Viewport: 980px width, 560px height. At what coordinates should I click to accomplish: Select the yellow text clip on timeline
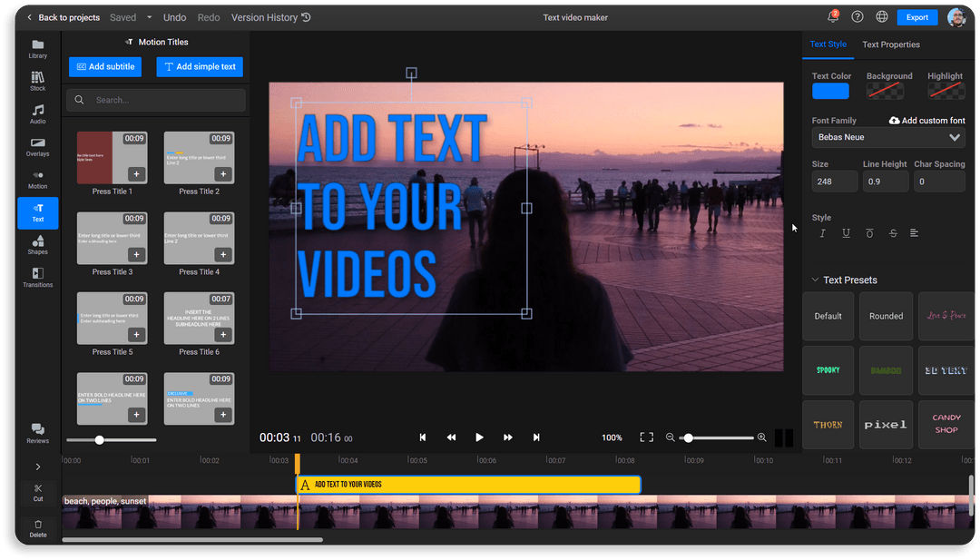tap(469, 485)
